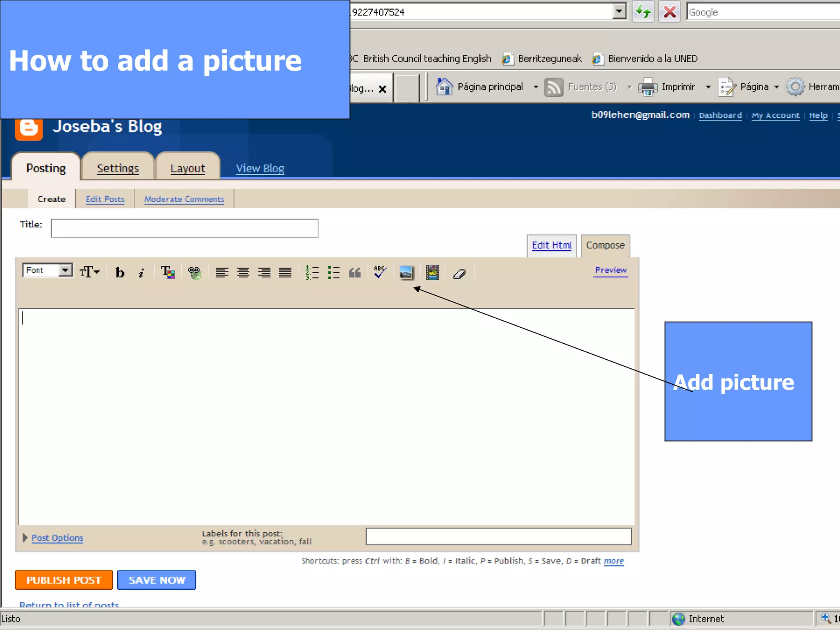This screenshot has width=840, height=630.
Task: Select the Create sub-tab
Action: click(51, 199)
